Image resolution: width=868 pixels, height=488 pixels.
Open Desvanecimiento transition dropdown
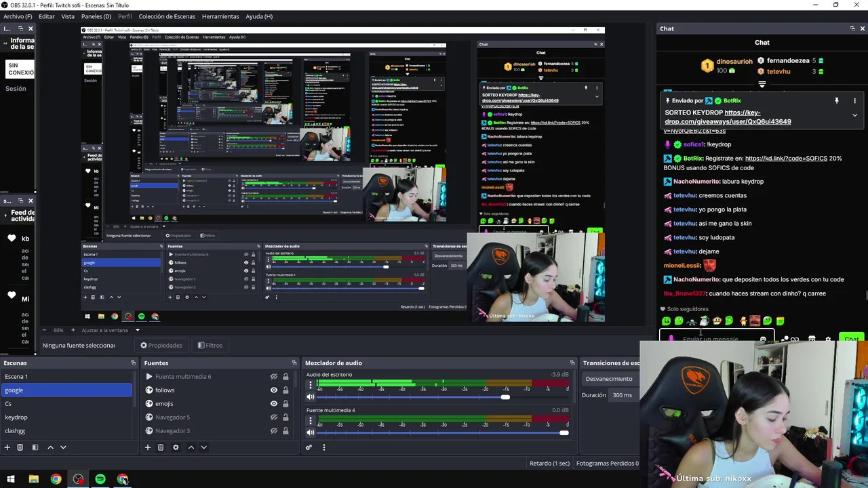coord(610,379)
